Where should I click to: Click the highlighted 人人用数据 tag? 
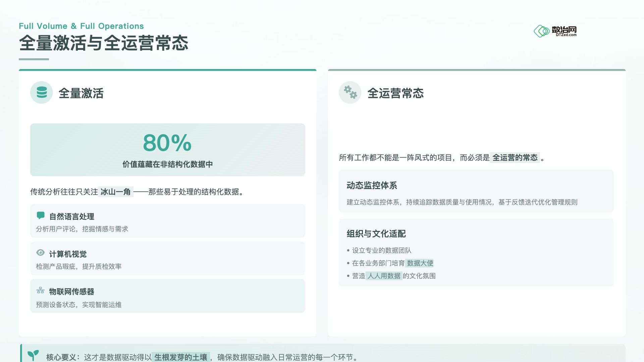coord(384,276)
